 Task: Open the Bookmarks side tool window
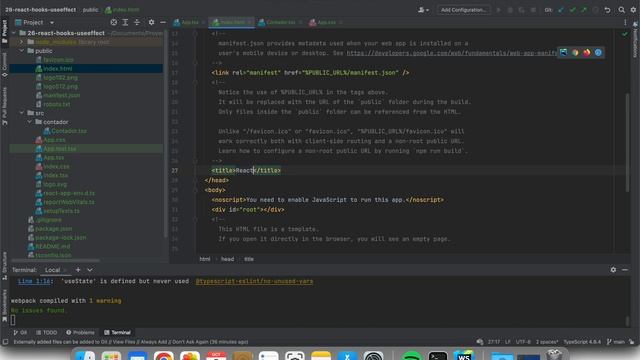click(x=4, y=305)
